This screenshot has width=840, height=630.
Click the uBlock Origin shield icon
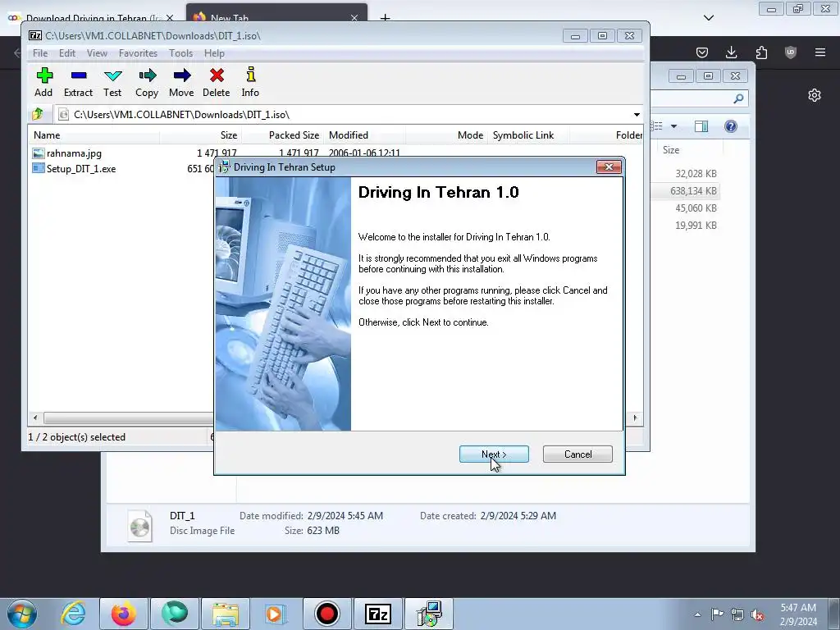791,52
